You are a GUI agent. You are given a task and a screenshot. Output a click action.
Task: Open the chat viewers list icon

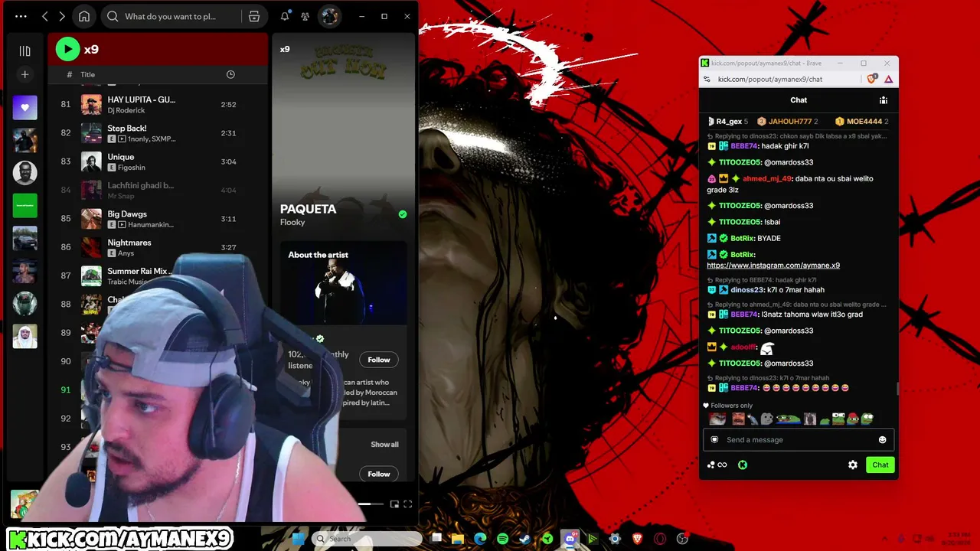point(884,100)
